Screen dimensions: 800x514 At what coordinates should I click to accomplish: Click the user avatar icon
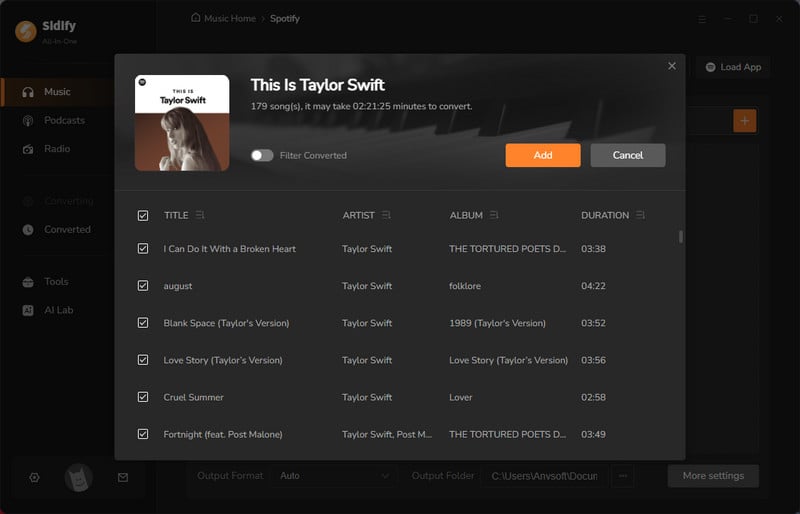point(79,478)
